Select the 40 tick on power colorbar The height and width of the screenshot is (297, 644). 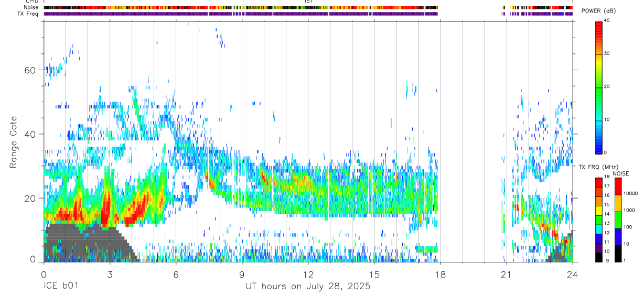pos(607,21)
